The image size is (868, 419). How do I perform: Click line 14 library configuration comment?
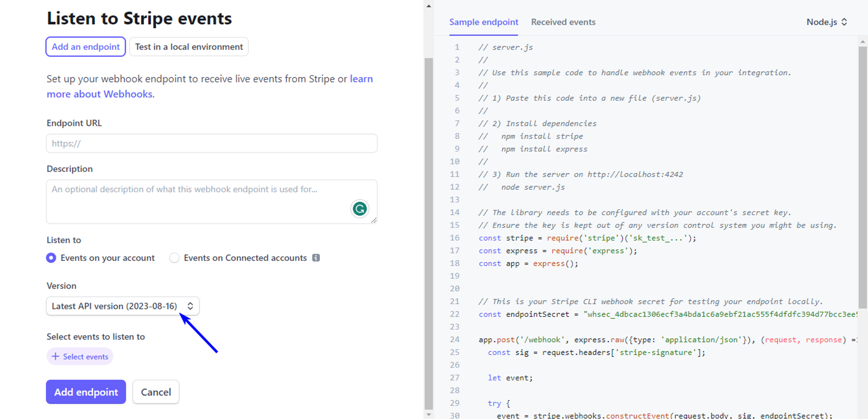pos(635,213)
